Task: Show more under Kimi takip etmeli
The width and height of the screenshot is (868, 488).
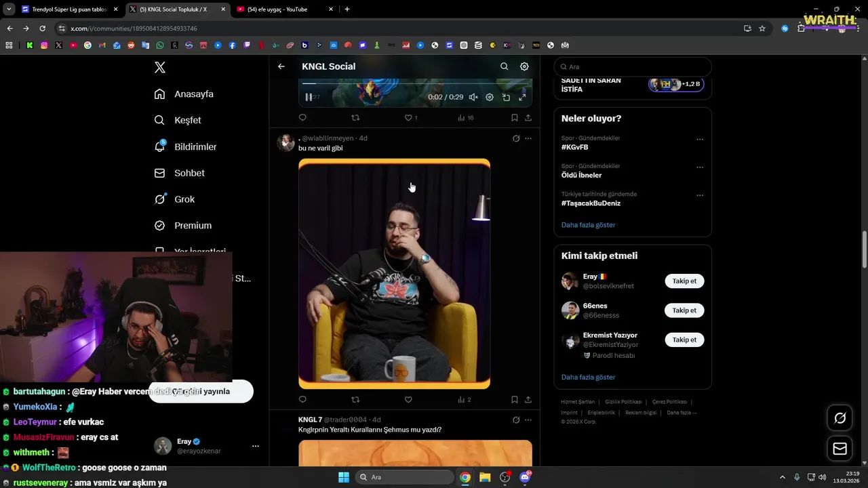Action: coord(588,378)
